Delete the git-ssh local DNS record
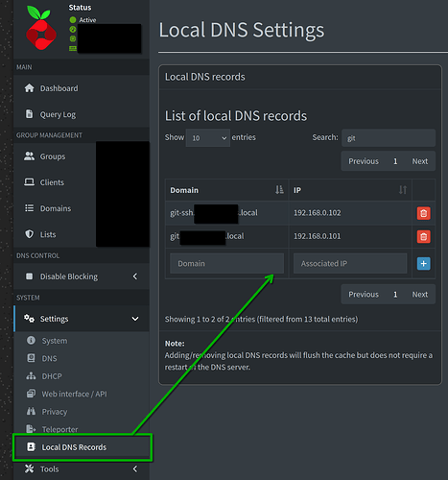The height and width of the screenshot is (480, 448). (x=423, y=213)
